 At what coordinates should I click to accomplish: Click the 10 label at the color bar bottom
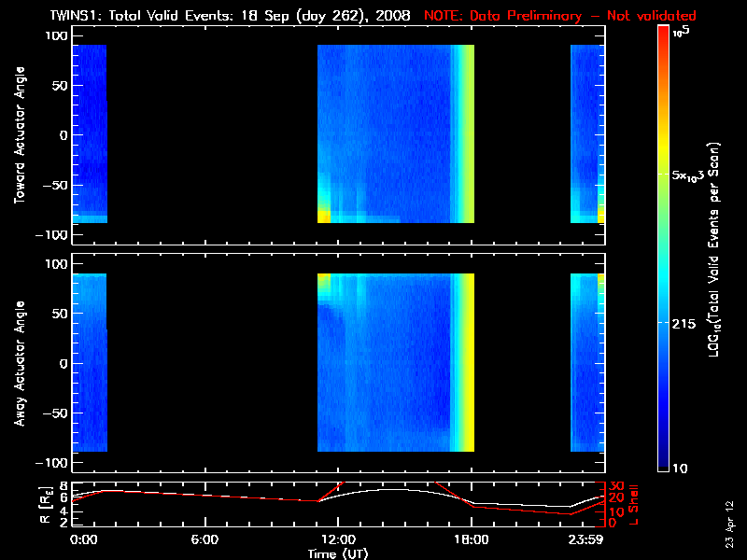click(681, 467)
